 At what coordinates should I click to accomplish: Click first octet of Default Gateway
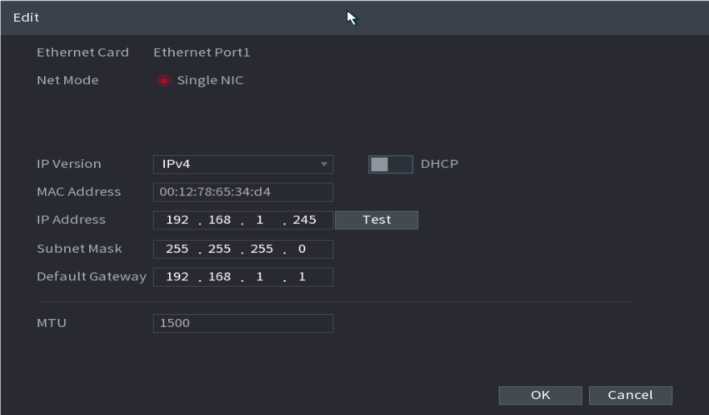(176, 276)
